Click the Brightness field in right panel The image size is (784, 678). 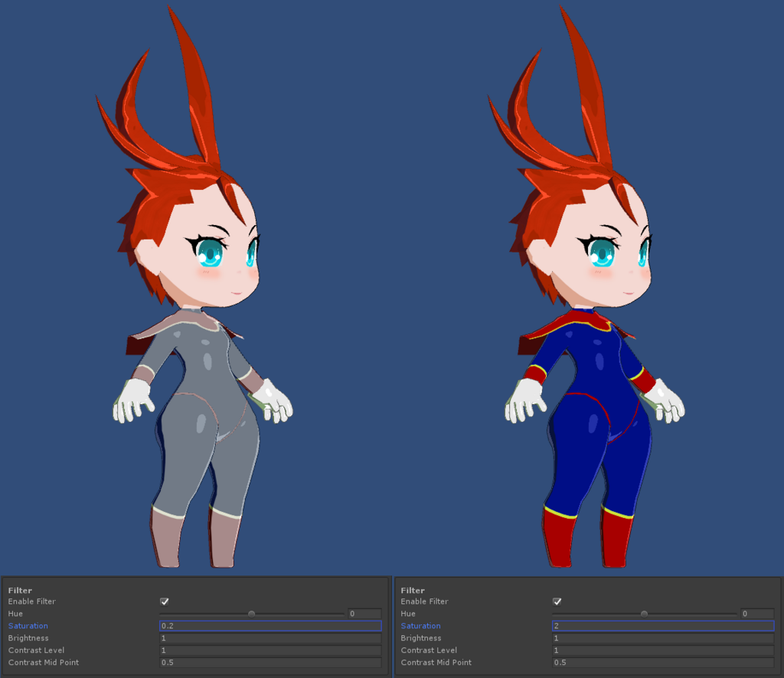point(663,638)
